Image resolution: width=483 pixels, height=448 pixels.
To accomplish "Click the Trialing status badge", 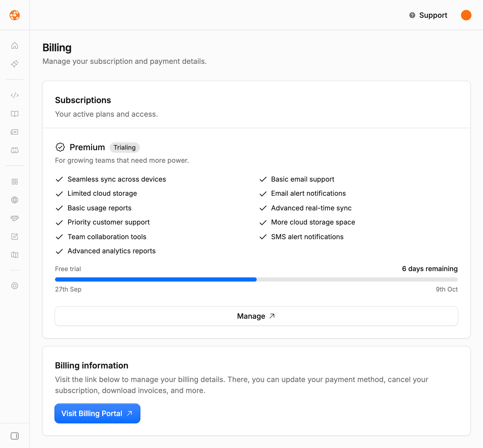I will pos(125,148).
